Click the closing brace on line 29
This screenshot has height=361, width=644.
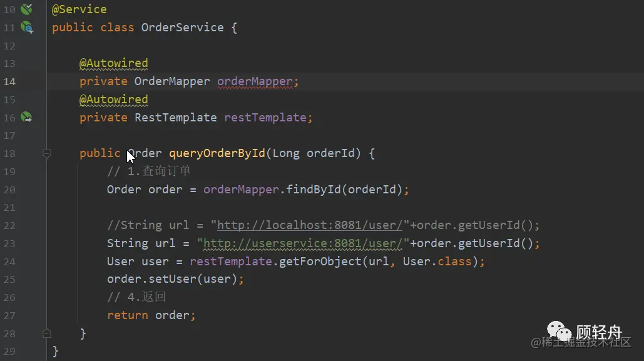point(56,351)
